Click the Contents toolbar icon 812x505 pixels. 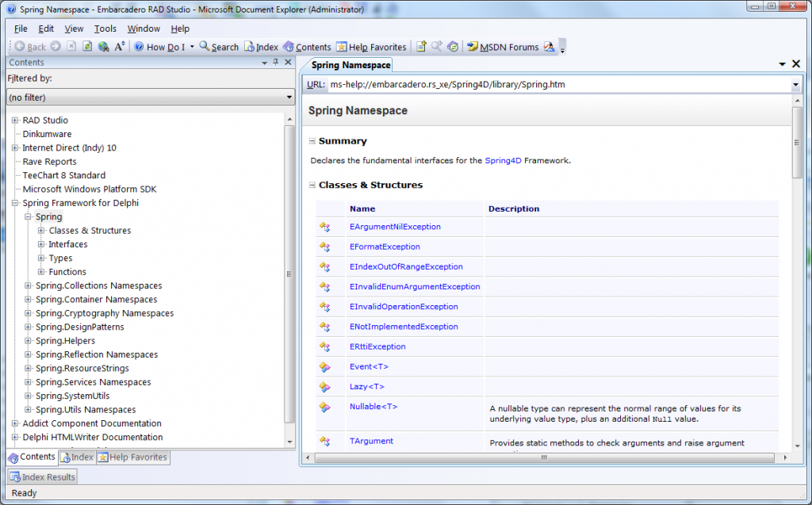(307, 46)
